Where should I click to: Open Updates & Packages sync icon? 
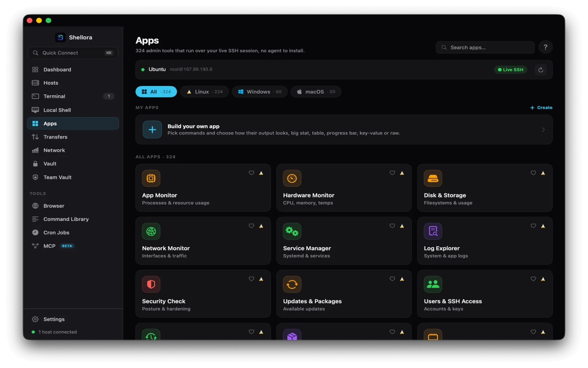(x=292, y=284)
